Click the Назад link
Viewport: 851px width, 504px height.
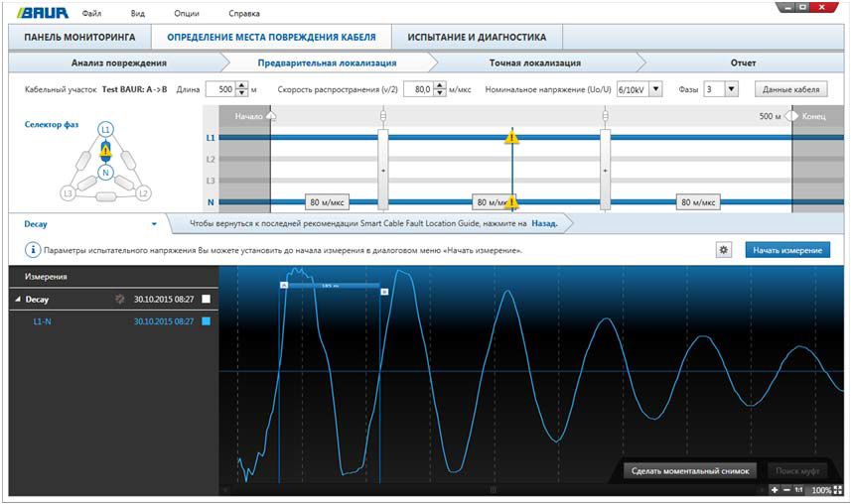point(544,223)
